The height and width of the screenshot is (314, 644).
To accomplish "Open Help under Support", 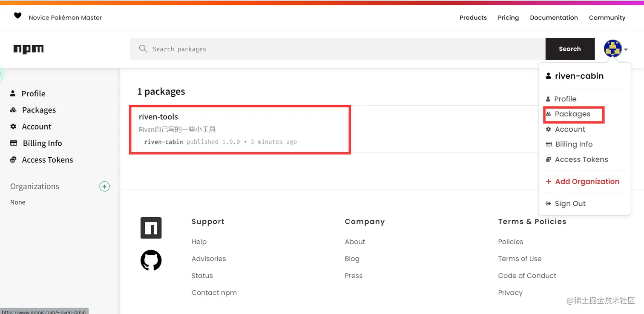I will point(199,242).
